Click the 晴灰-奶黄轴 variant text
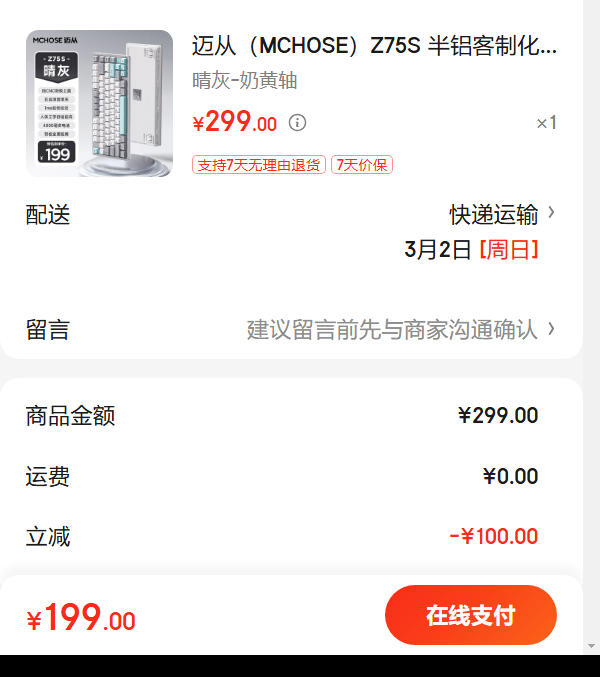 click(245, 81)
